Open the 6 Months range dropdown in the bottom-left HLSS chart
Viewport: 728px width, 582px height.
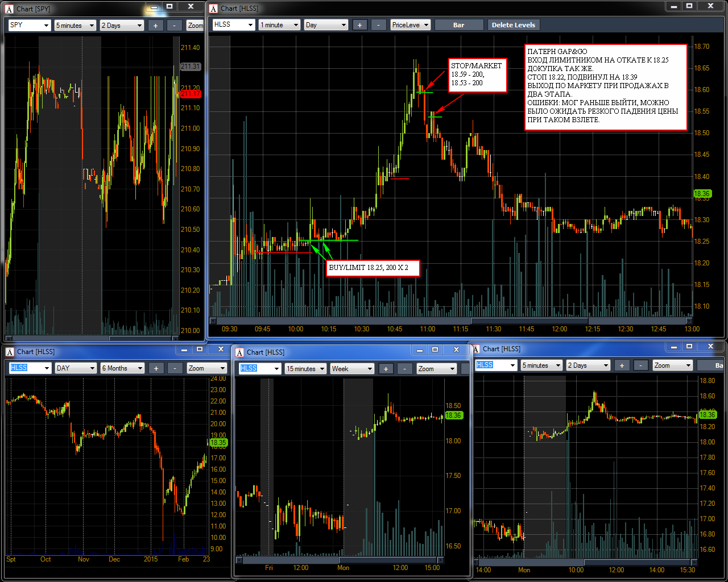[123, 368]
